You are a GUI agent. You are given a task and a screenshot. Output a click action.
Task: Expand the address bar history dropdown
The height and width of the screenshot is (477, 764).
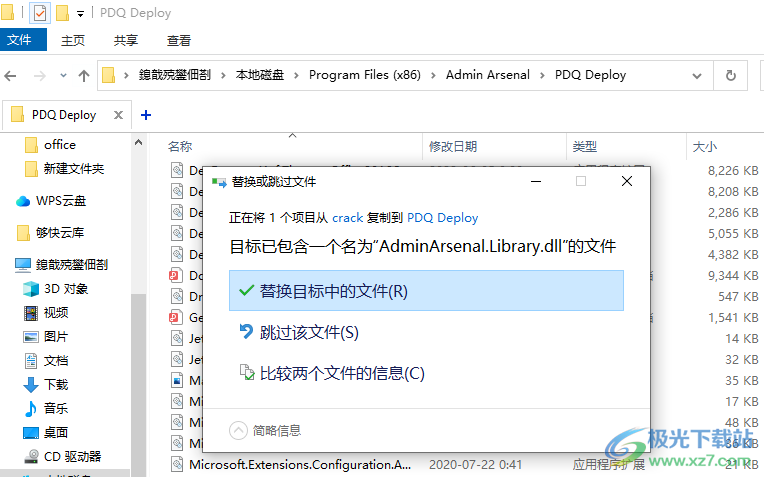[697, 76]
